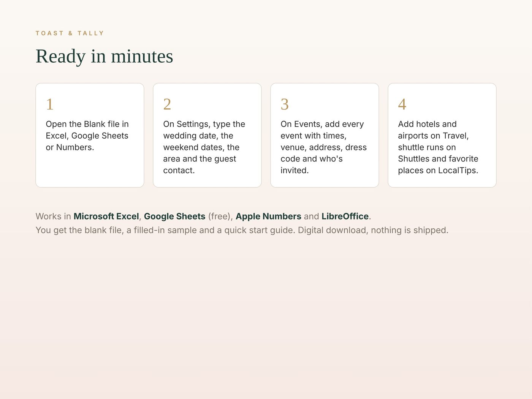The image size is (532, 399).
Task: Click 'Open the Blank file in Excel' step text
Action: coord(87,136)
